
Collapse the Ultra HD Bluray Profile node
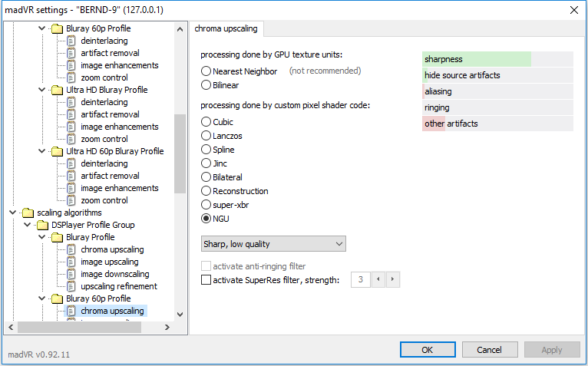pyautogui.click(x=42, y=90)
